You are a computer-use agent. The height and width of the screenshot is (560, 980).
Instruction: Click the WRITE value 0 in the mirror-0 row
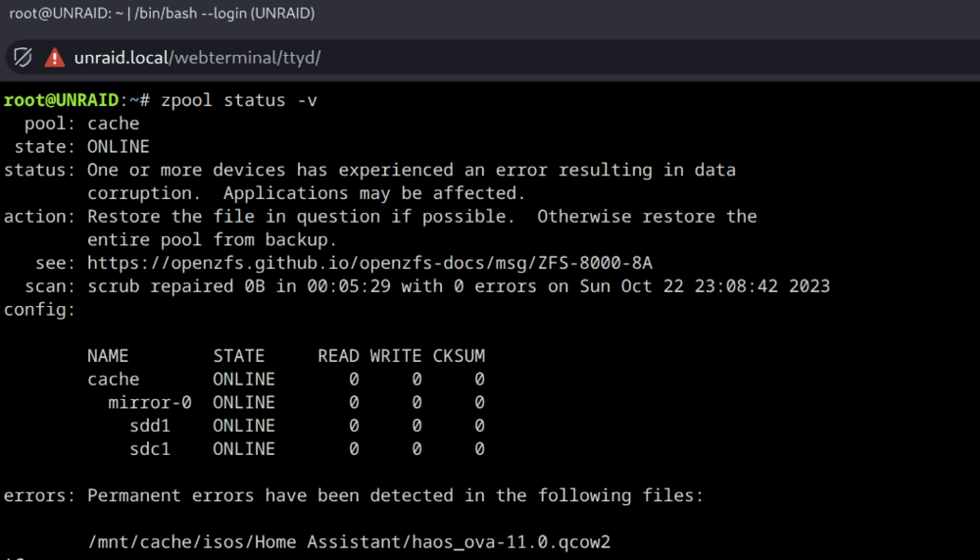coord(416,402)
